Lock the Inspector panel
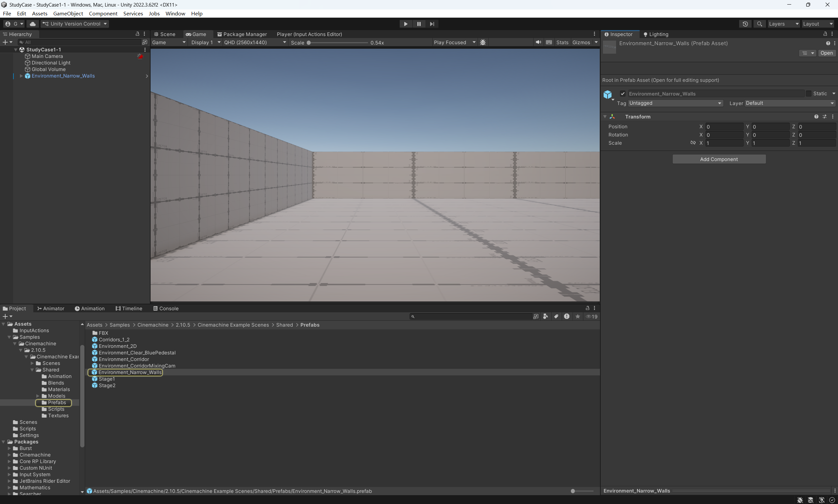The width and height of the screenshot is (838, 504). (x=825, y=34)
